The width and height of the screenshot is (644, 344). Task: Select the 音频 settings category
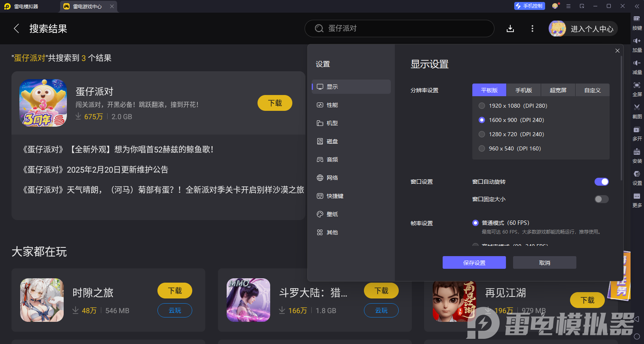[x=351, y=160]
